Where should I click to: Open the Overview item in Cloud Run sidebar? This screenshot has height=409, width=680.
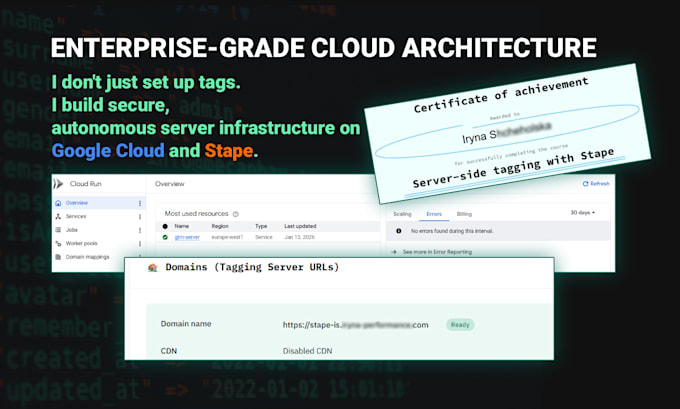click(x=98, y=203)
